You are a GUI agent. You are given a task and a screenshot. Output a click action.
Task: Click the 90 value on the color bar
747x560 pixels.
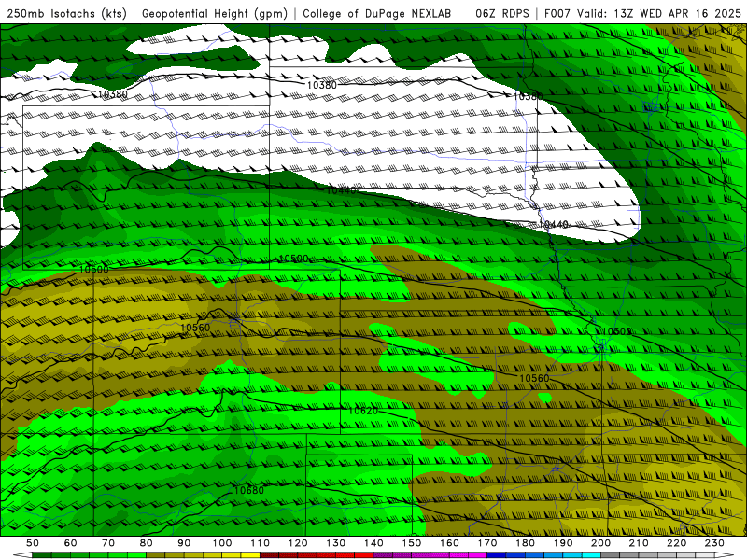click(x=184, y=543)
